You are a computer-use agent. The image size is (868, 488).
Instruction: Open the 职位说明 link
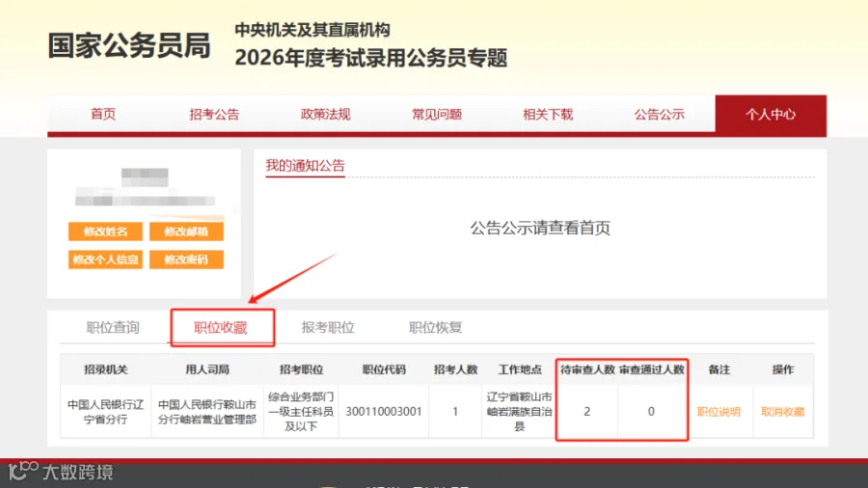[719, 412]
